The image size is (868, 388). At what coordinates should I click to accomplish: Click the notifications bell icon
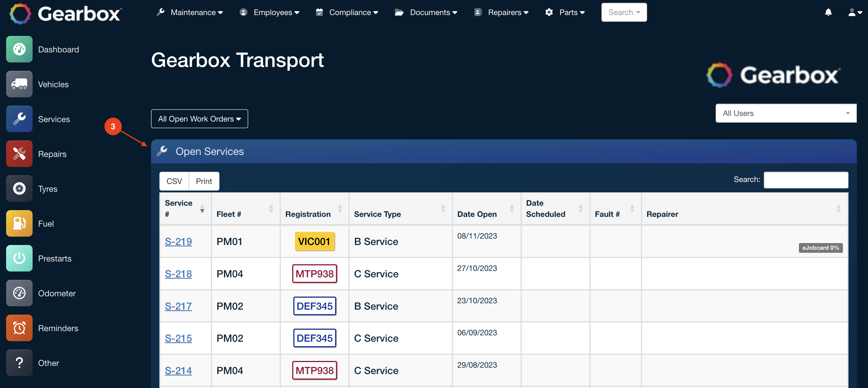coord(828,13)
